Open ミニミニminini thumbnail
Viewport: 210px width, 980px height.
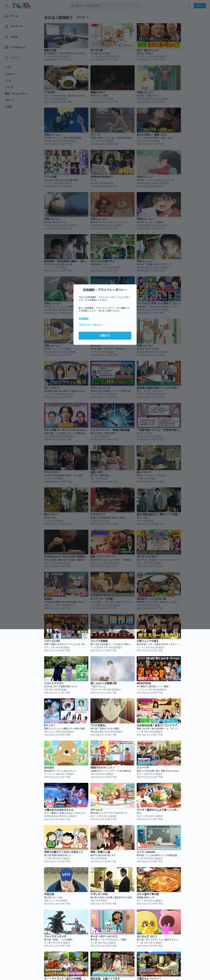(159, 838)
